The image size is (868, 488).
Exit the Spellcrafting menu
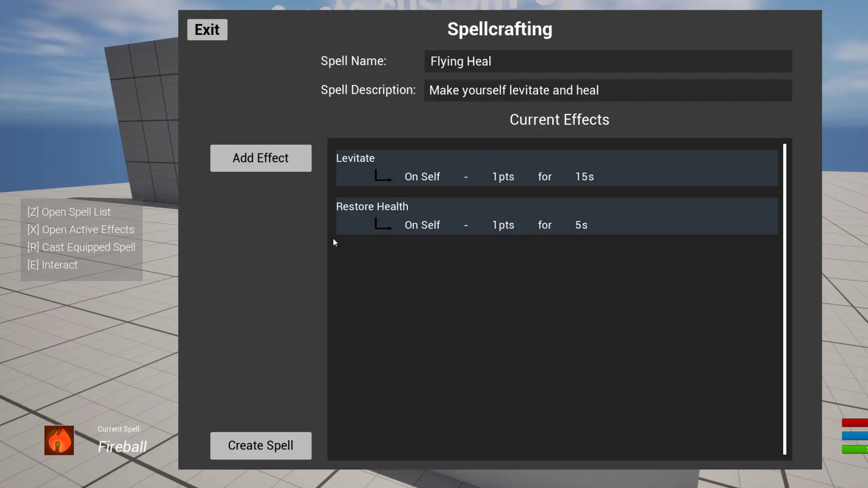(x=207, y=30)
